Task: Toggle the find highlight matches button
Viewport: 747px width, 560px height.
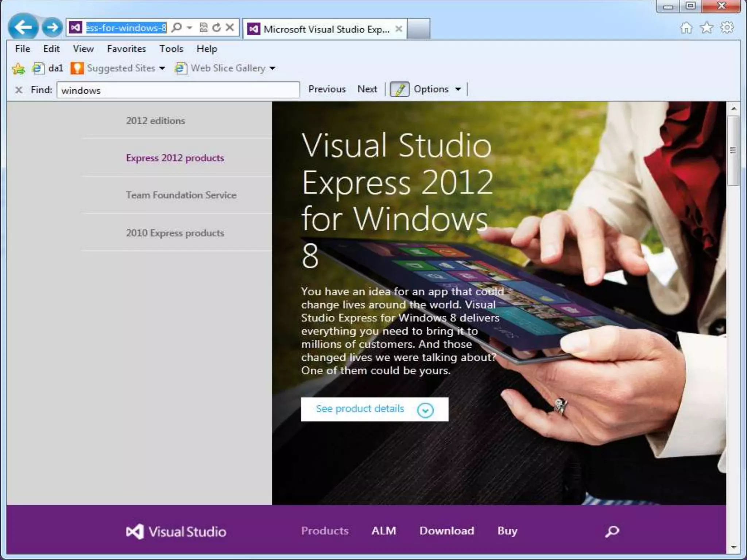Action: coord(399,89)
